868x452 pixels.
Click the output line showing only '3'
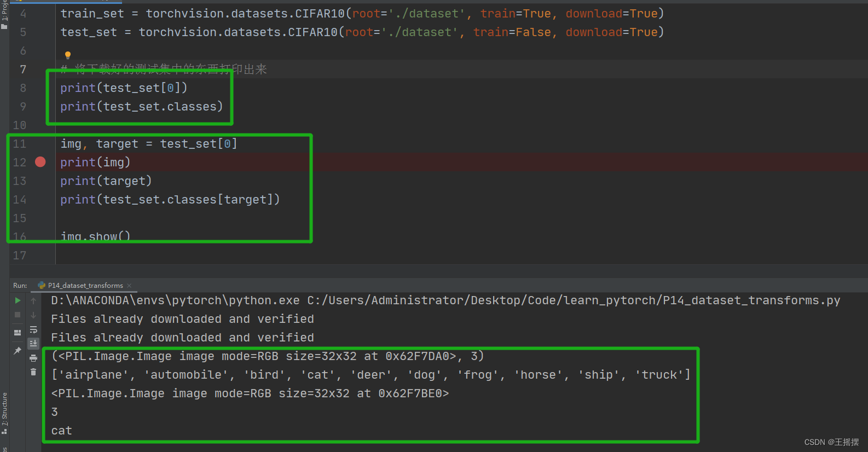pos(55,412)
